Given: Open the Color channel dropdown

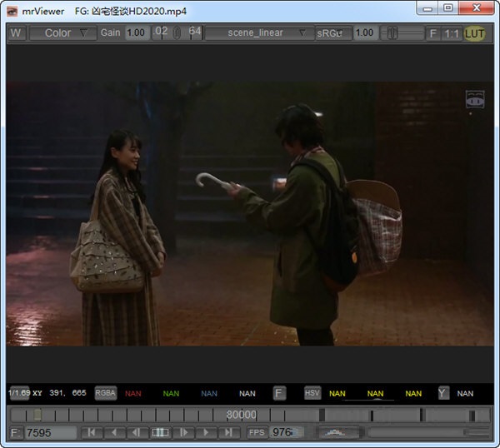Looking at the screenshot, I should pyautogui.click(x=62, y=32).
